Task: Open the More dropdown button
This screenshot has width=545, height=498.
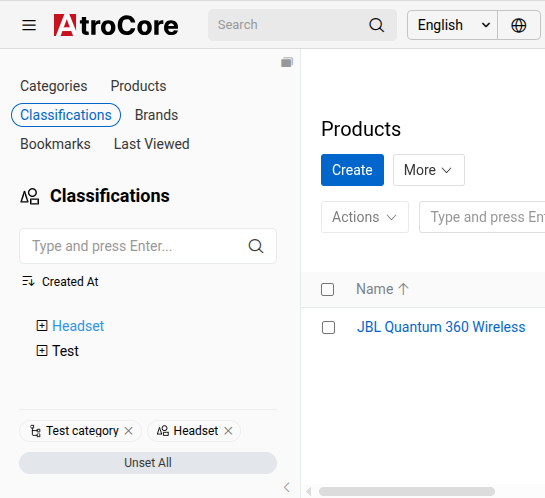Action: (x=429, y=170)
